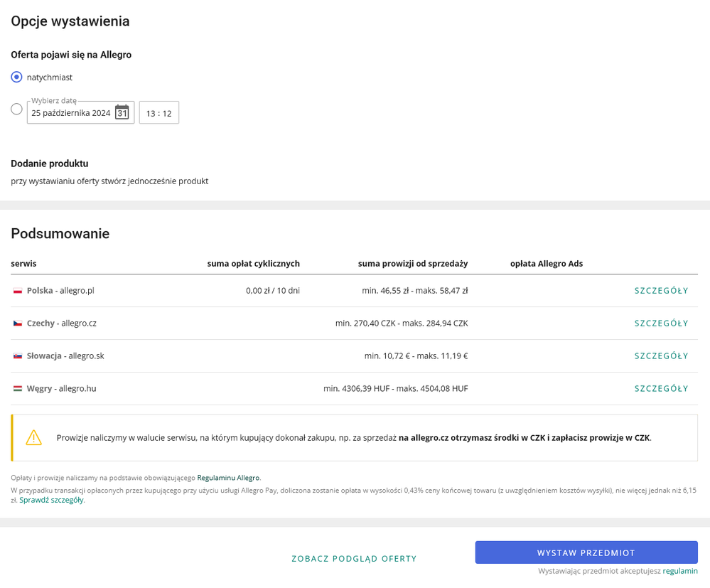Expand SZCZEGÓŁY for Słowacja allegro.sk

pos(661,356)
